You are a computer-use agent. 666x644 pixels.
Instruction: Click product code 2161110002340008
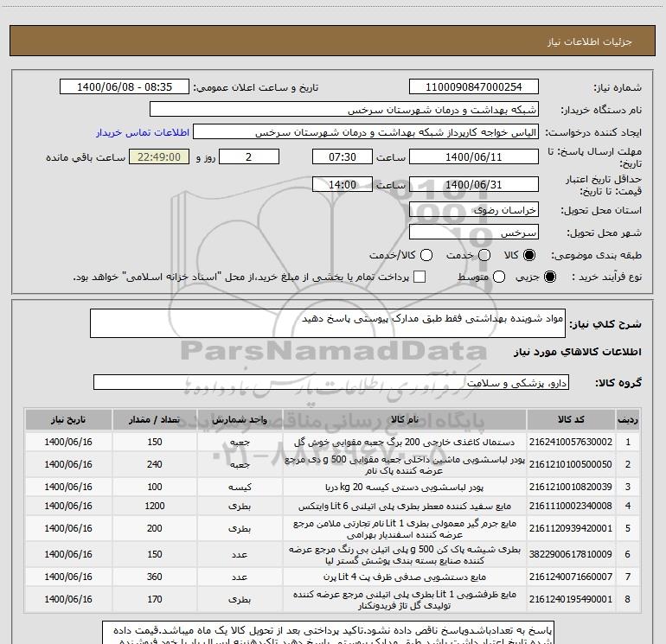[571, 506]
